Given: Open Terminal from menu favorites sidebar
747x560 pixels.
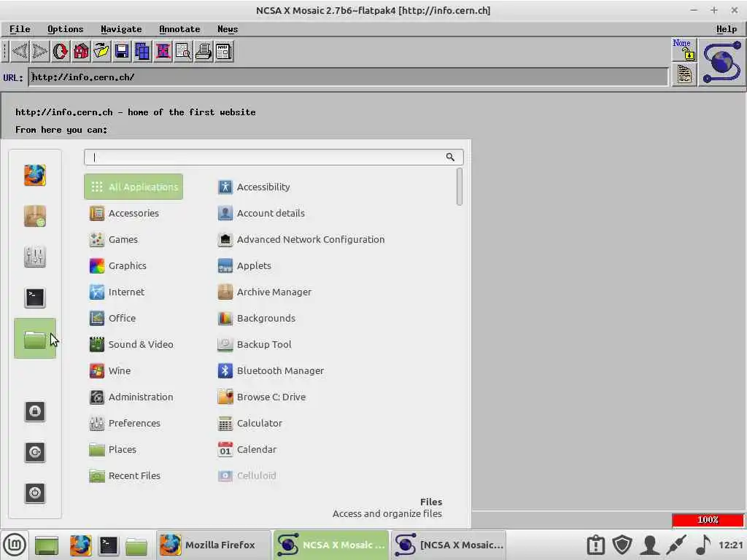Looking at the screenshot, I should tap(35, 298).
